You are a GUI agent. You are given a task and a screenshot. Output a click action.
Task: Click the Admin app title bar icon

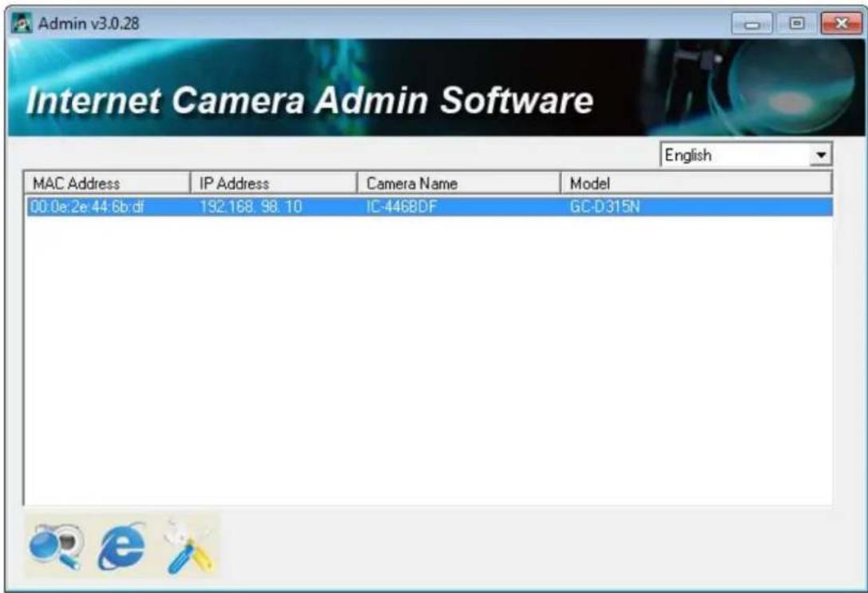click(22, 23)
